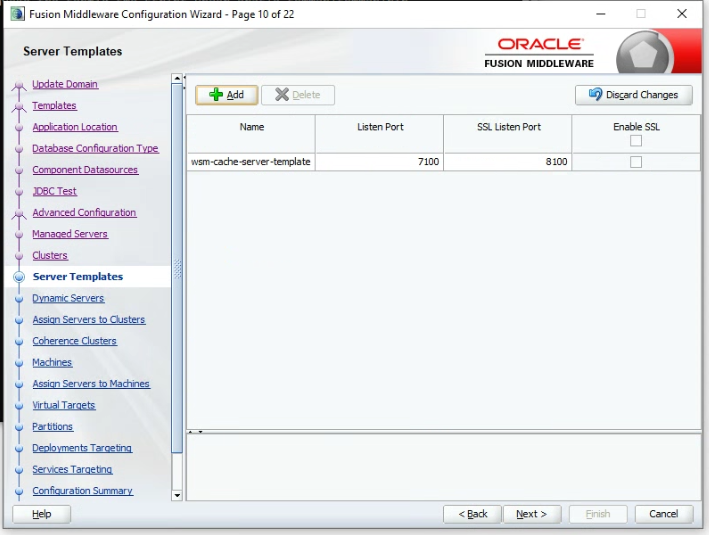Open Coherence Clusters step
Image resolution: width=709 pixels, height=535 pixels.
[x=75, y=341]
